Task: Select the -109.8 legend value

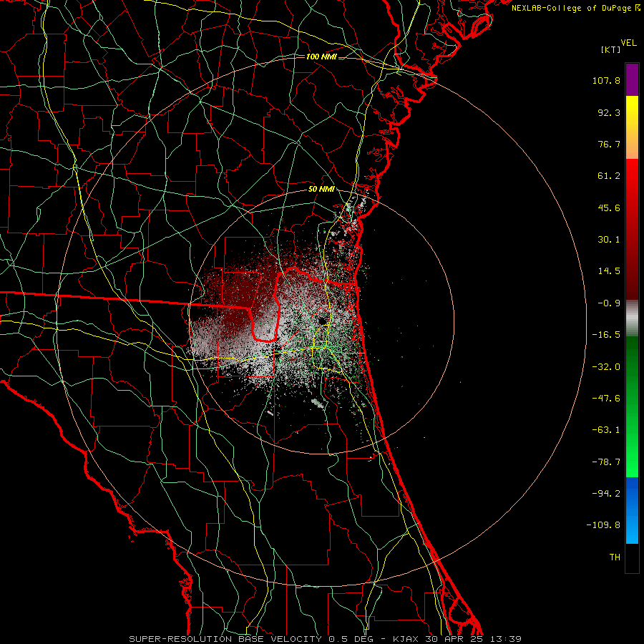Action: 603,525
